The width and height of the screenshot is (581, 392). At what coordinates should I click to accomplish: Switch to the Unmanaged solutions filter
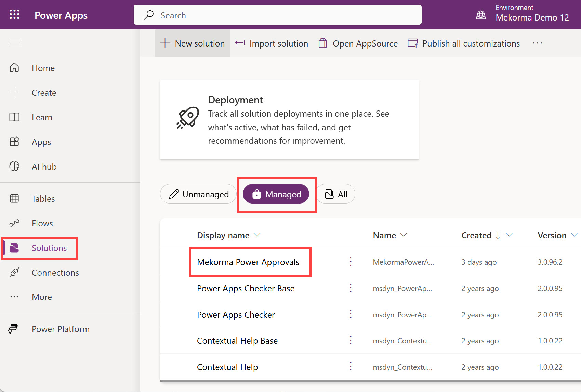199,194
